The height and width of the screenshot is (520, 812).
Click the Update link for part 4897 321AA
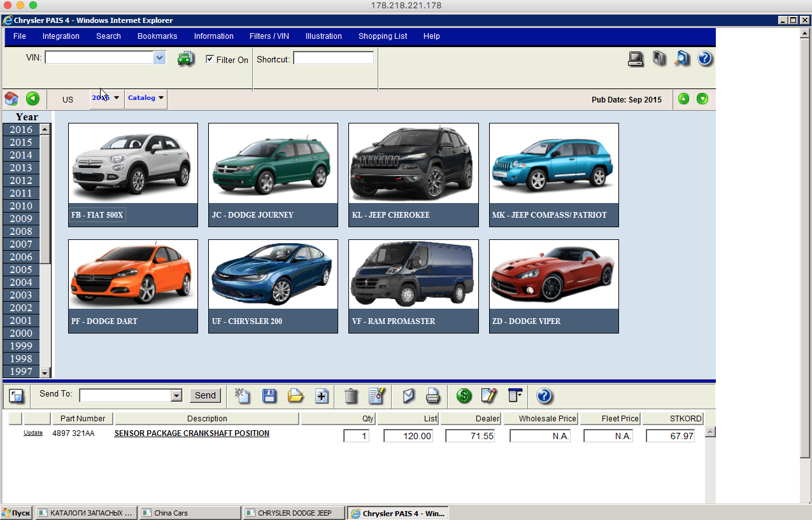pos(33,433)
